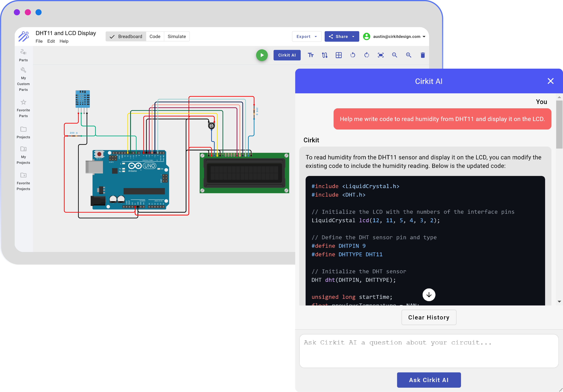Viewport: 563px width, 392px height.
Task: Click the chat scrollbar thumb
Action: [559, 124]
